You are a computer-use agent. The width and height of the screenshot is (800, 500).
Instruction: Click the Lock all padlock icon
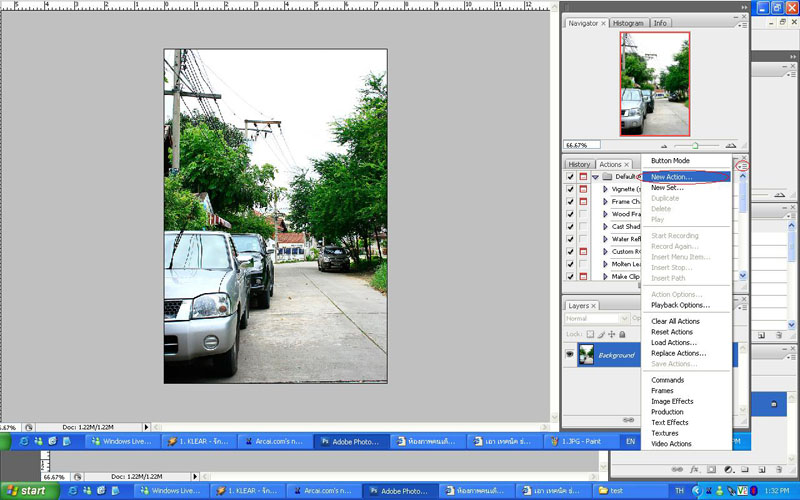622,334
